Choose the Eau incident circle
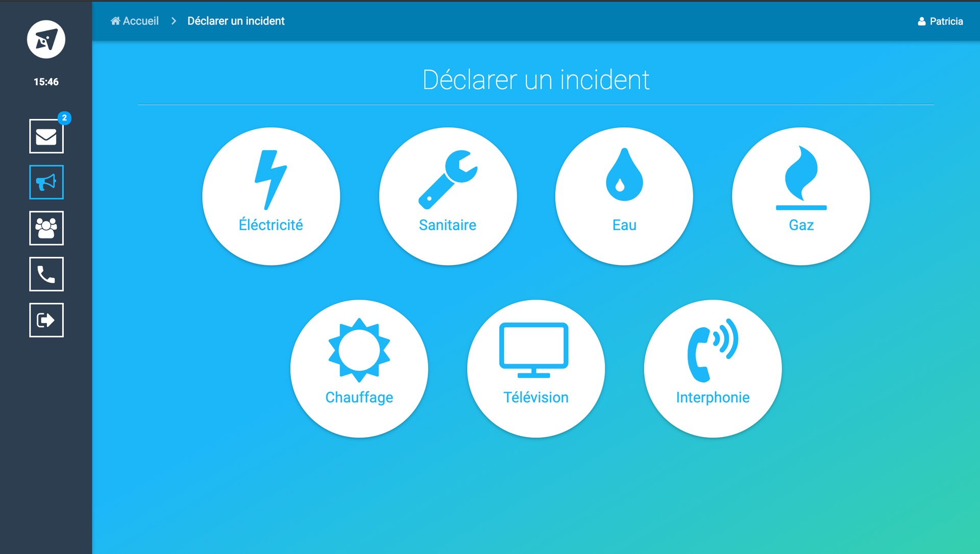Viewport: 980px width, 554px height. (x=624, y=196)
